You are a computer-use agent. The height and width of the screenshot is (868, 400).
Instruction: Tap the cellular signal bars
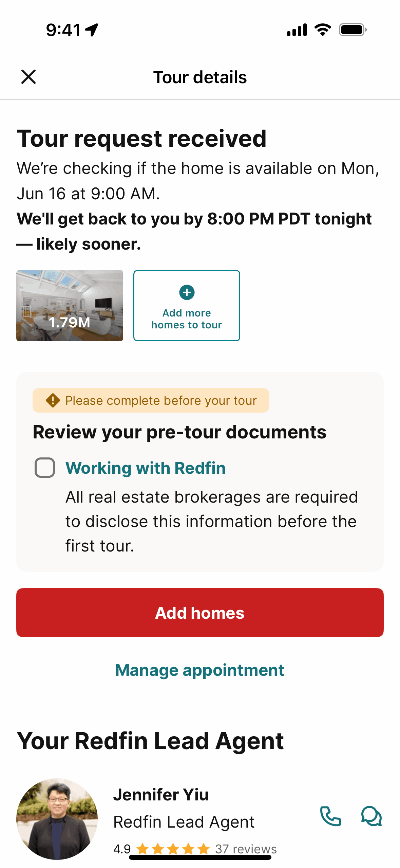tap(297, 30)
